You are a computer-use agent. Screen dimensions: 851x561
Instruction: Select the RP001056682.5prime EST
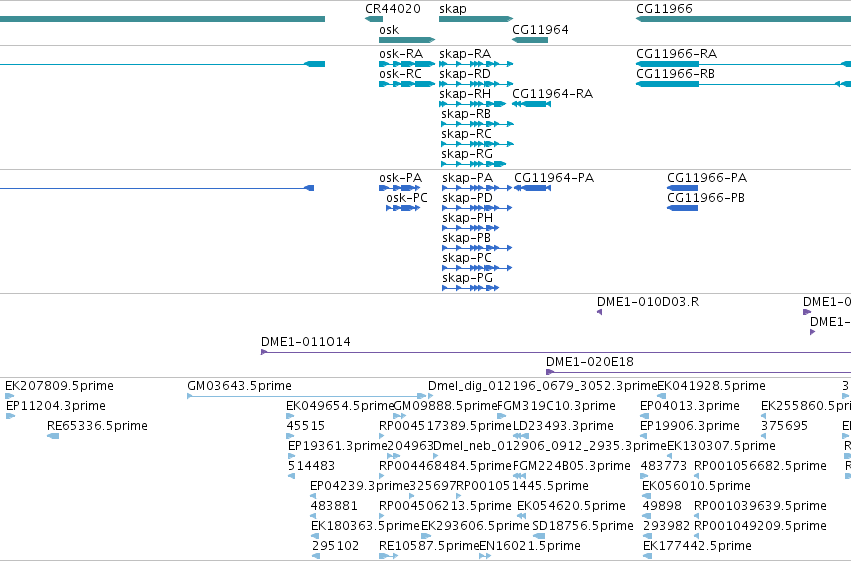tap(697, 476)
